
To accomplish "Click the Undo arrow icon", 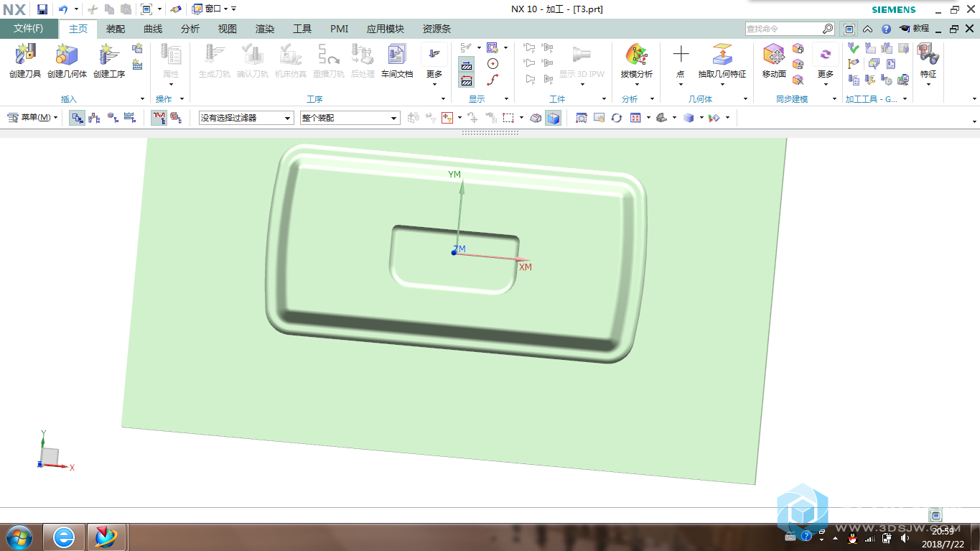I will point(63,9).
